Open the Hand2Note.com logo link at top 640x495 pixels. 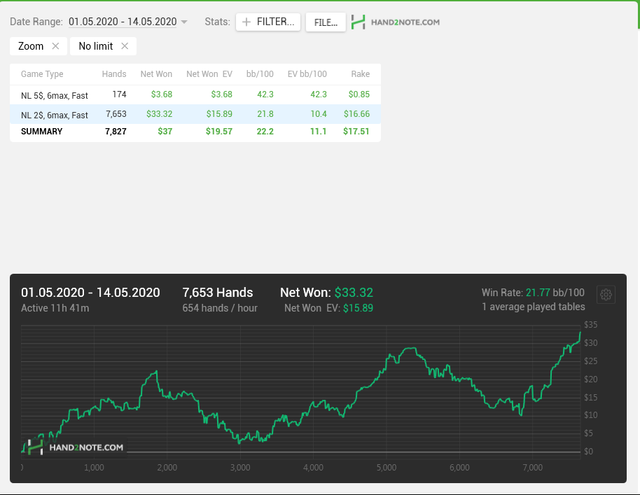coord(395,22)
